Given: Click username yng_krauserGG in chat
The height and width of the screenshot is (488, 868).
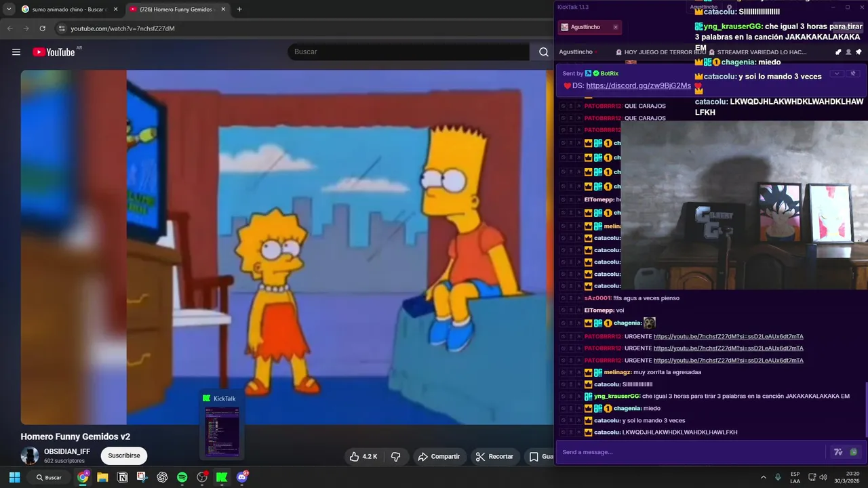Looking at the screenshot, I should (617, 396).
